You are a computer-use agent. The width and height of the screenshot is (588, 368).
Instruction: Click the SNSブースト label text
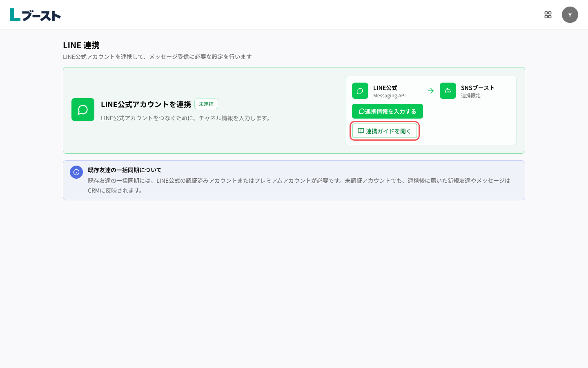pyautogui.click(x=478, y=88)
